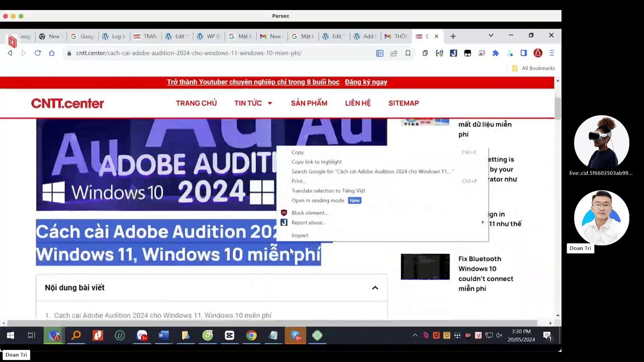The image size is (644, 362).
Task: Show hidden system tray icons
Action: coord(415,335)
